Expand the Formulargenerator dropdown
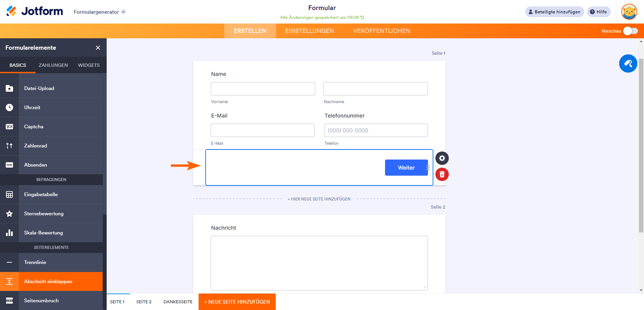The width and height of the screenshot is (644, 310). pyautogui.click(x=123, y=12)
